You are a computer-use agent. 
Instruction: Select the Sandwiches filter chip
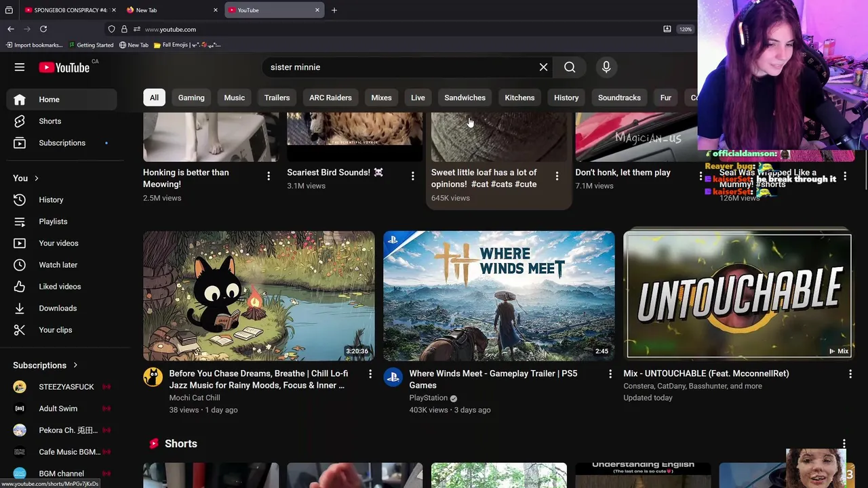click(465, 98)
